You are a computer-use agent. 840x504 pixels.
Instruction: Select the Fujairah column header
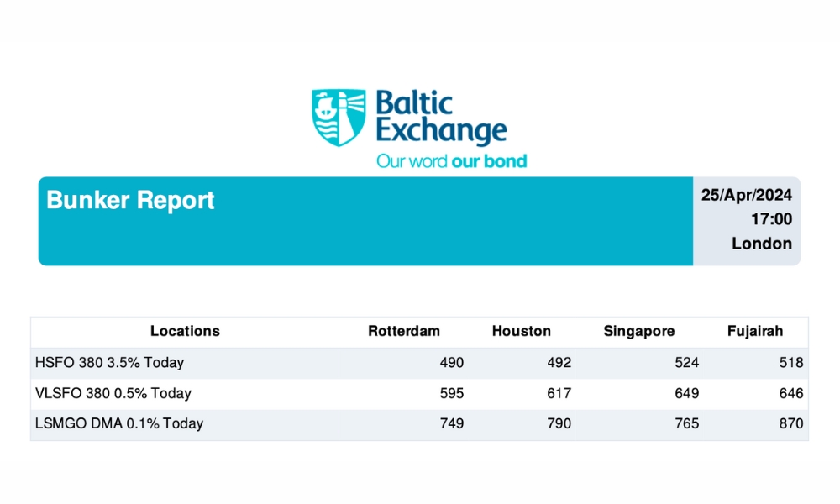[x=754, y=331]
